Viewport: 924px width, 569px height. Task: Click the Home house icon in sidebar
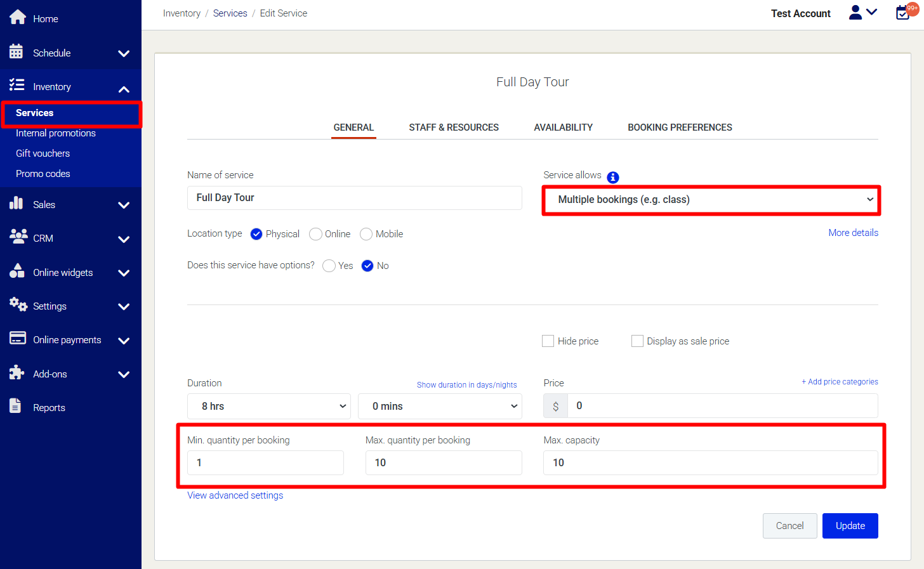click(x=18, y=17)
